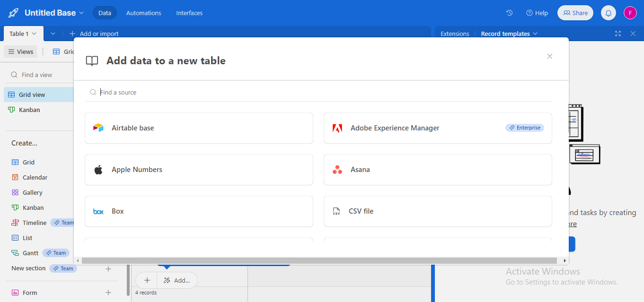Click horizontal scrollbar in dialog
644x302 pixels.
(319, 260)
